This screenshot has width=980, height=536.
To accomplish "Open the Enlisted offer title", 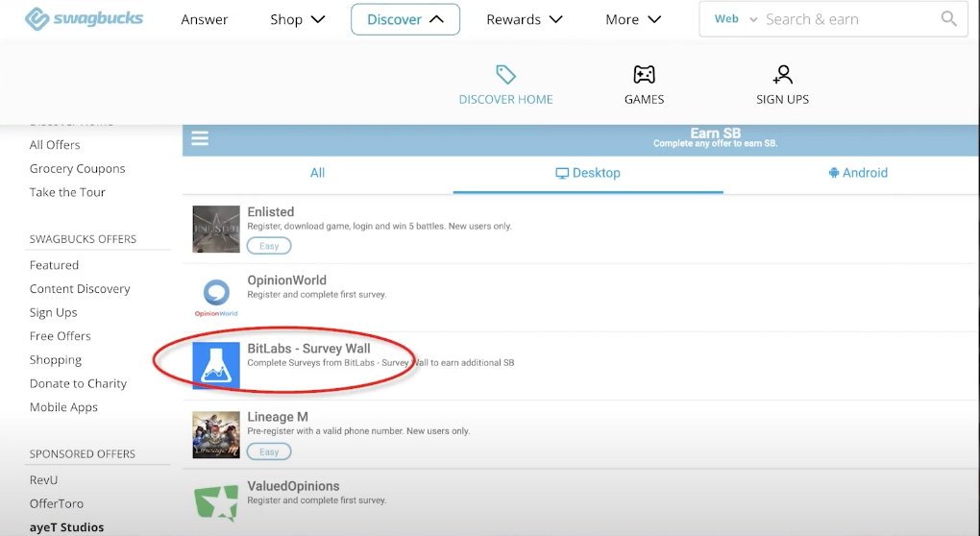I will tap(271, 211).
